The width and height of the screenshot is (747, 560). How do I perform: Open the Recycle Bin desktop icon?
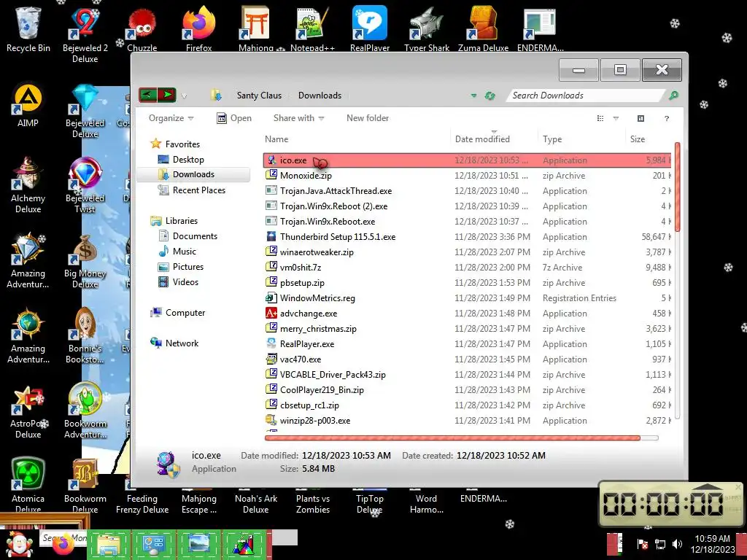[28, 28]
